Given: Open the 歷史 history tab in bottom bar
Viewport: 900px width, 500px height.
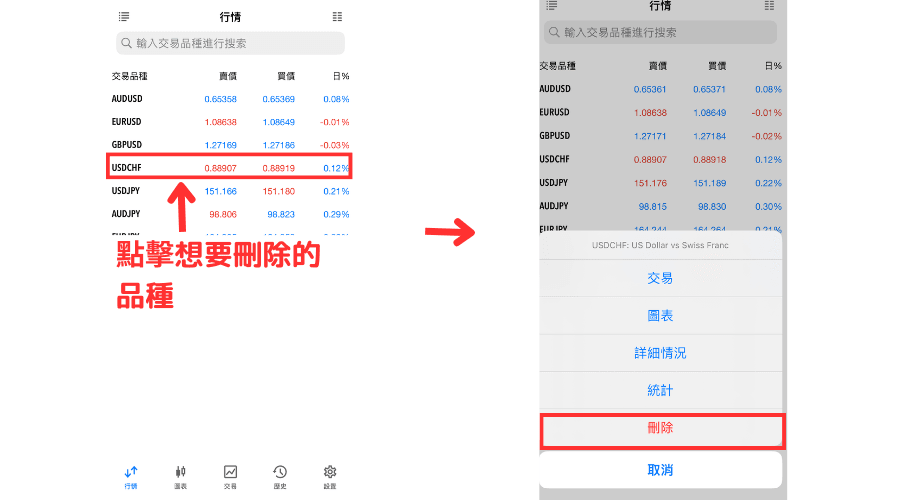Looking at the screenshot, I should pyautogui.click(x=280, y=476).
